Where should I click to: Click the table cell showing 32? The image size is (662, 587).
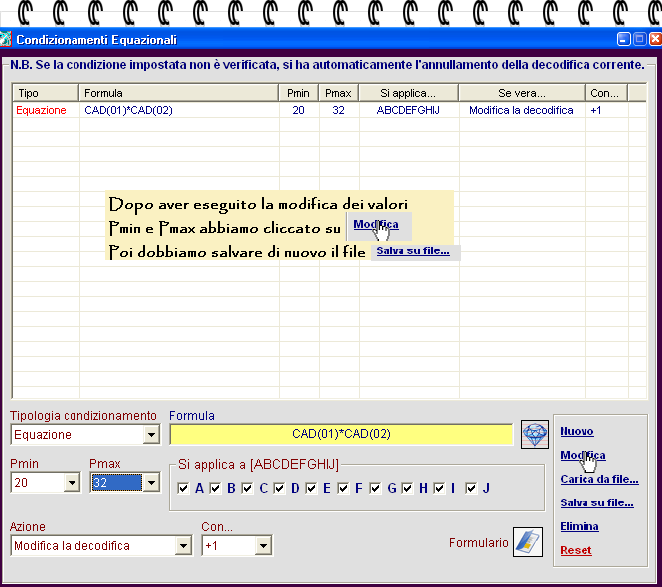[339, 110]
